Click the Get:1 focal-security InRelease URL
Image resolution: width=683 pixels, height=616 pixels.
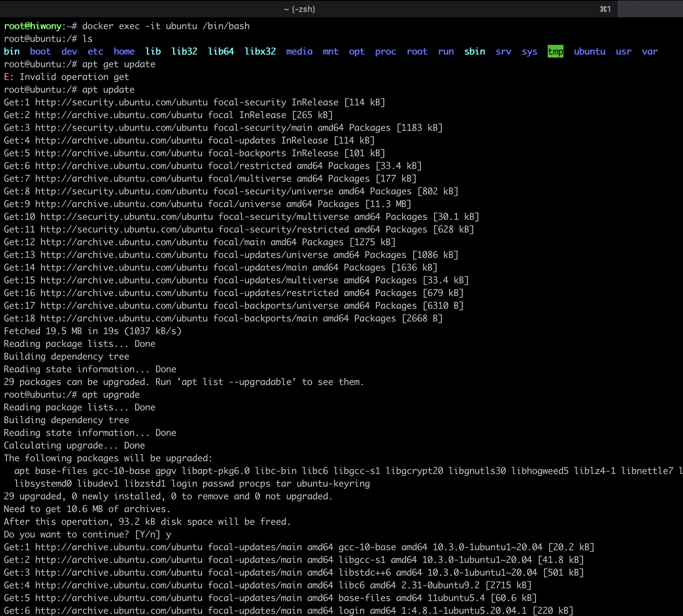point(121,102)
